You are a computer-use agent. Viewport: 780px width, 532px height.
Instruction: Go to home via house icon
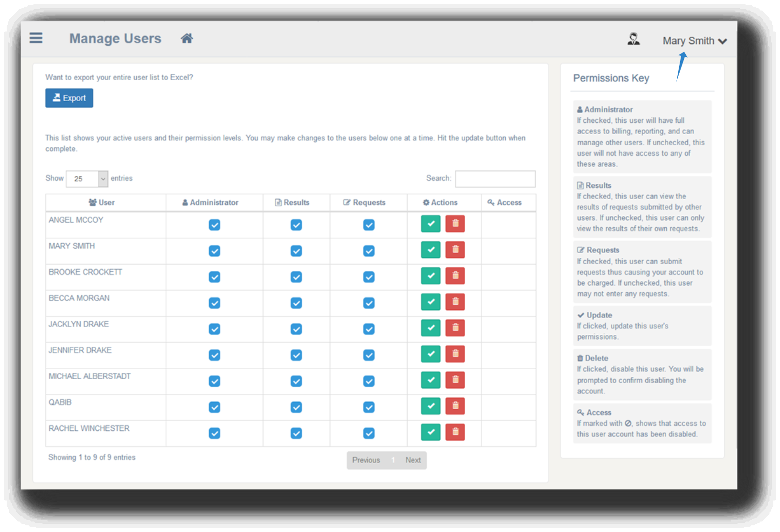(x=187, y=38)
